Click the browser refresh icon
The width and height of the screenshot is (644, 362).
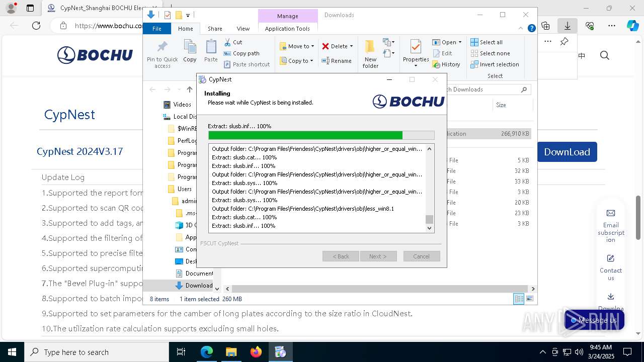coord(36,26)
